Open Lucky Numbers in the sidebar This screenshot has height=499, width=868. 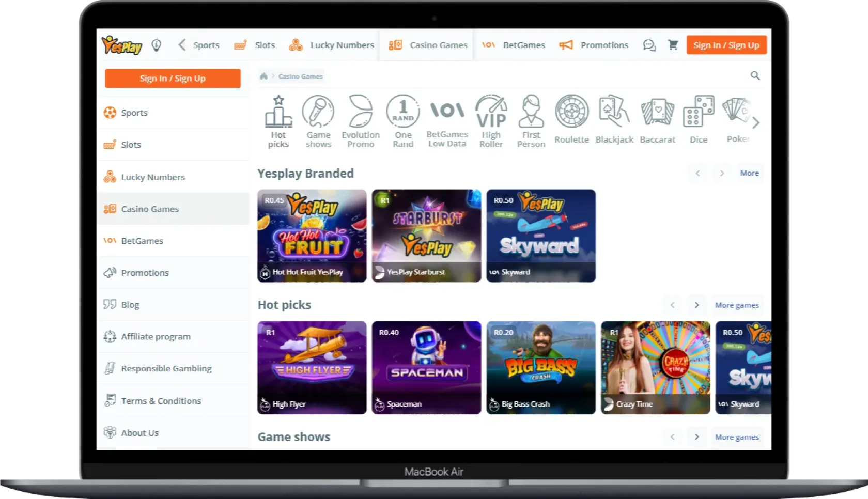tap(173, 177)
